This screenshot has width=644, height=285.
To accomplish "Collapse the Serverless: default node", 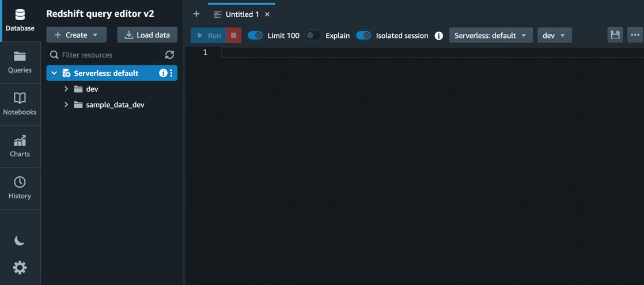I will [x=54, y=73].
